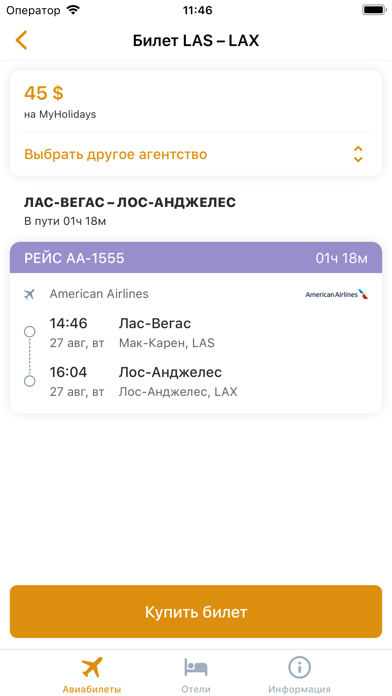Tap the arrival circle marker on route line

click(x=30, y=381)
